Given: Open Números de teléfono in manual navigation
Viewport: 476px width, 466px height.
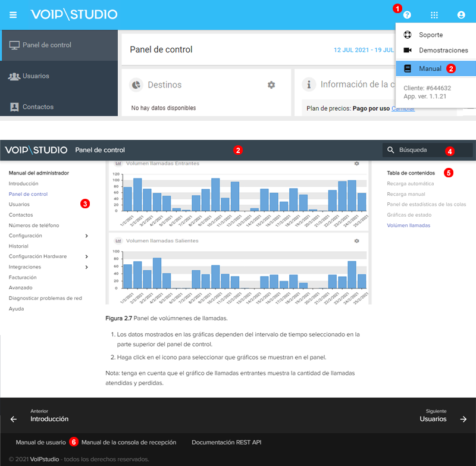Looking at the screenshot, I should coord(34,225).
